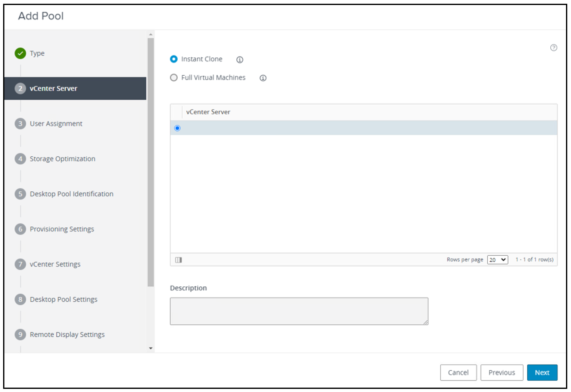Click the step 3 User Assignment circle icon

tap(20, 123)
